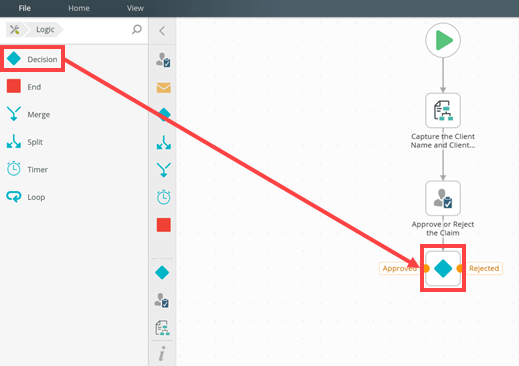Click the email envelope icon in favorites bar
The height and width of the screenshot is (366, 519).
(x=164, y=88)
